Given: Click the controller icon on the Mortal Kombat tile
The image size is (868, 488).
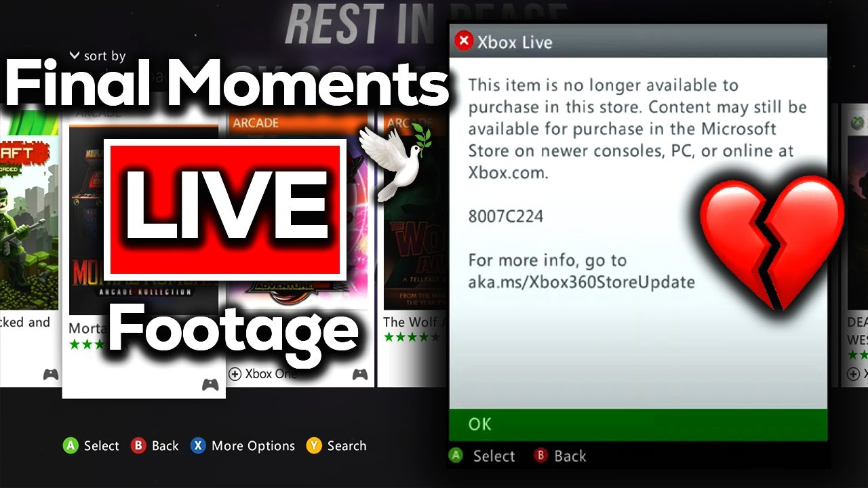Looking at the screenshot, I should point(210,385).
